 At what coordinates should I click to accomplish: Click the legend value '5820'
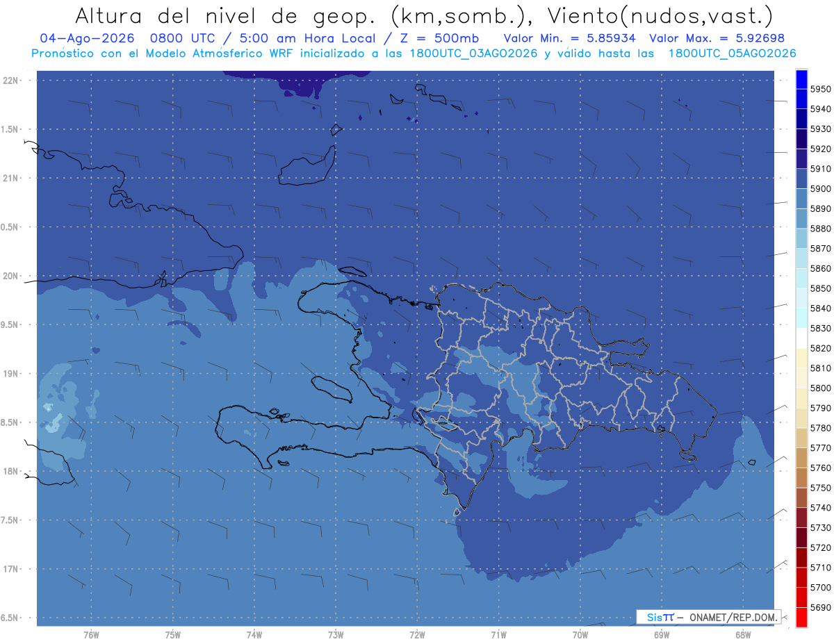(820, 348)
